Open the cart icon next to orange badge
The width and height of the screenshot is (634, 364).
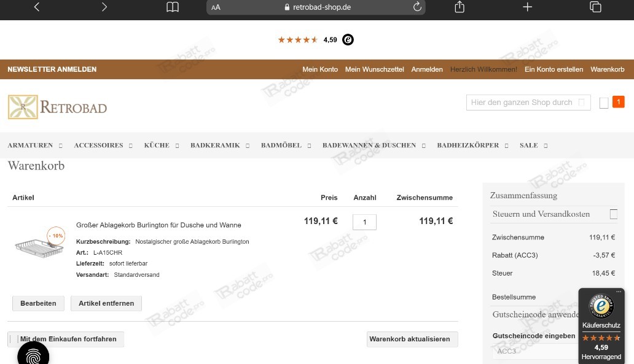604,103
